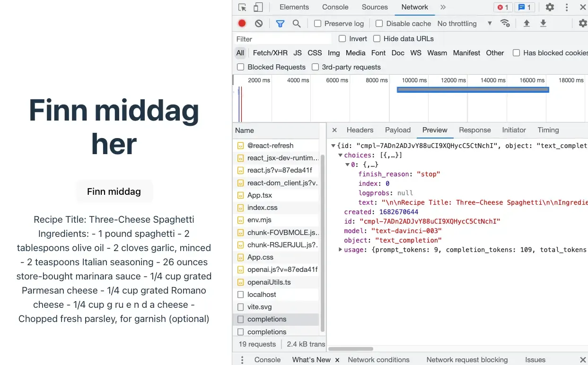The image size is (588, 365).
Task: Expand the usage object in Preview
Action: (340, 249)
